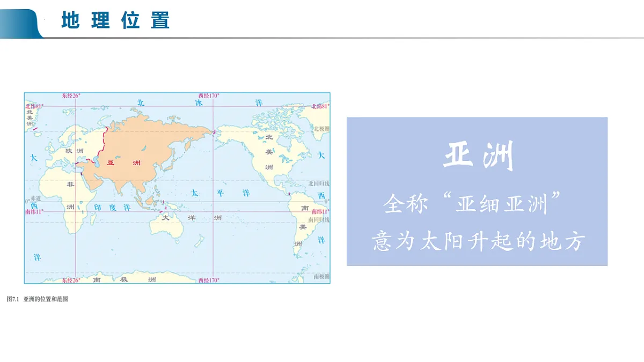Click the slide title 地理位置

pyautogui.click(x=115, y=20)
